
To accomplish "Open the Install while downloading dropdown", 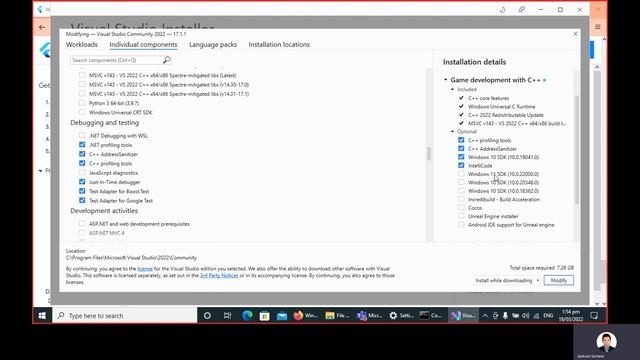I will (507, 280).
